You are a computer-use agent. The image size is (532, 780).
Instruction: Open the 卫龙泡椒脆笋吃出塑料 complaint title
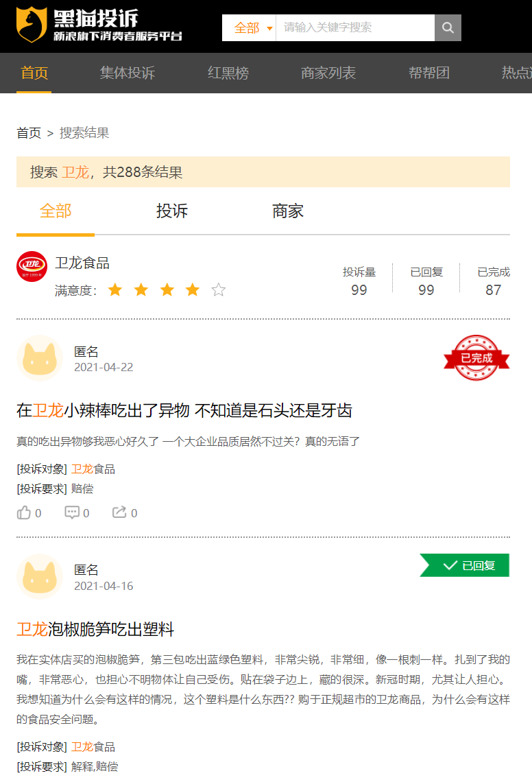pos(95,629)
